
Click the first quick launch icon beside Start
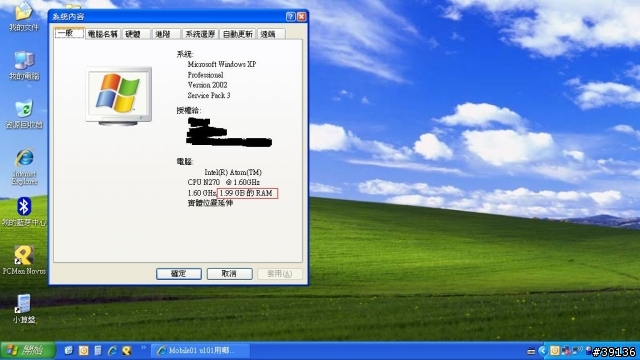point(69,351)
